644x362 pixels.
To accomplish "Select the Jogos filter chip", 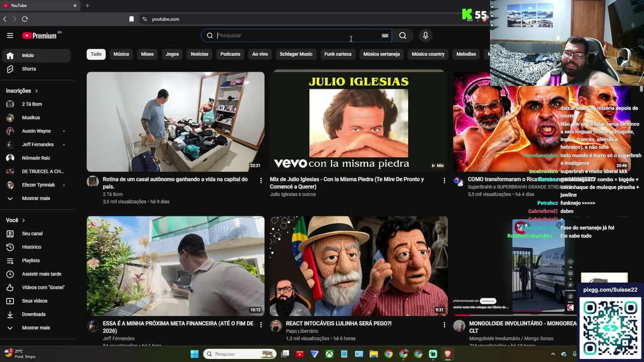I will [172, 54].
